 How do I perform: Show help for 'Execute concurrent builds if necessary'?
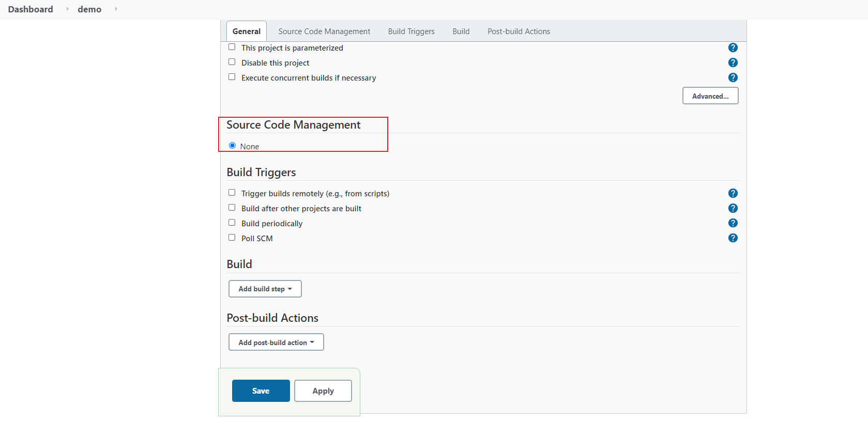(x=733, y=77)
